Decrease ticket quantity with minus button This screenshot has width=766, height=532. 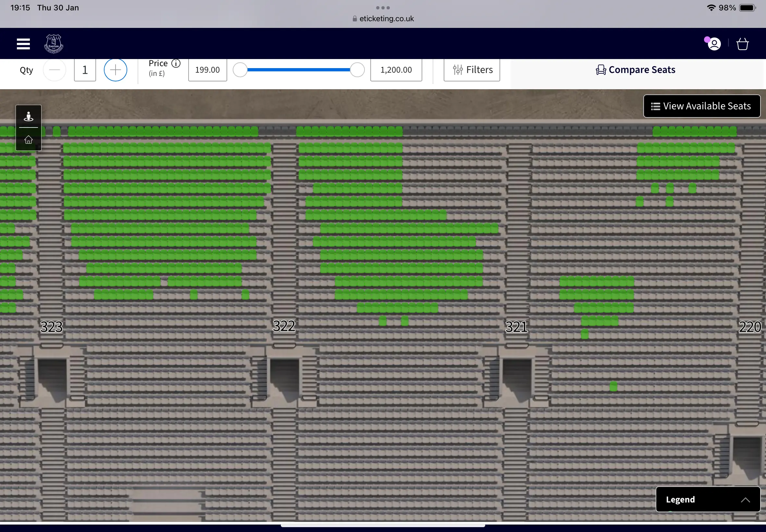point(54,70)
